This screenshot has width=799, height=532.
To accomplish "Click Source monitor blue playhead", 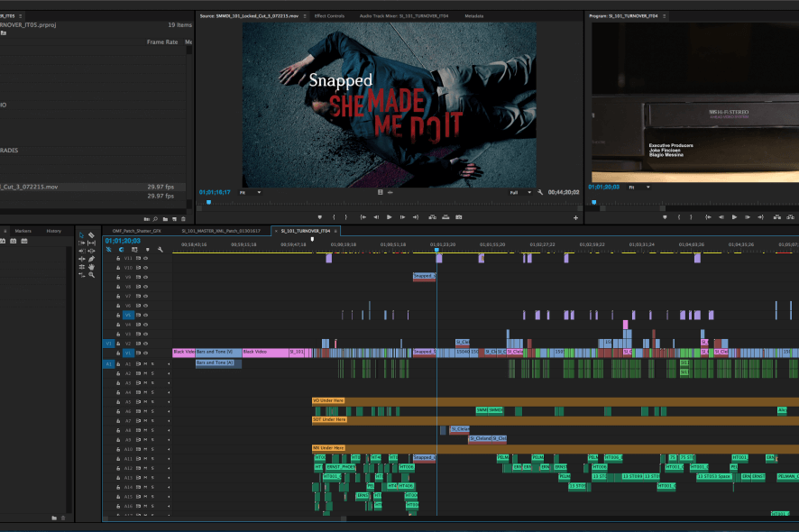I will click(x=208, y=202).
